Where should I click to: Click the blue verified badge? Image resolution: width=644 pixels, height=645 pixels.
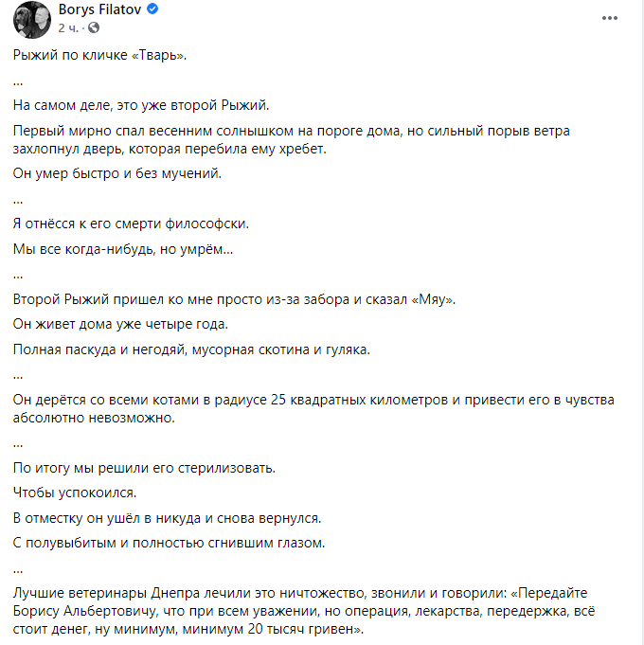(152, 10)
